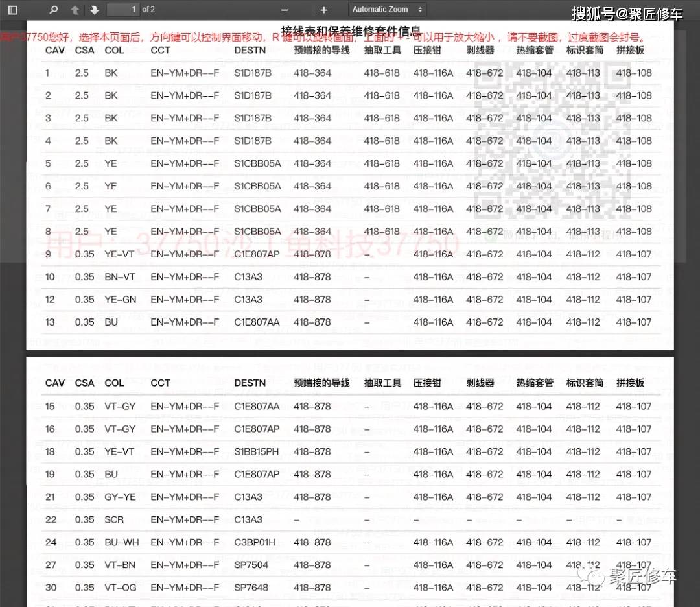The image size is (700, 607).
Task: Click the GY-YE wire color cell
Action: pos(120,497)
